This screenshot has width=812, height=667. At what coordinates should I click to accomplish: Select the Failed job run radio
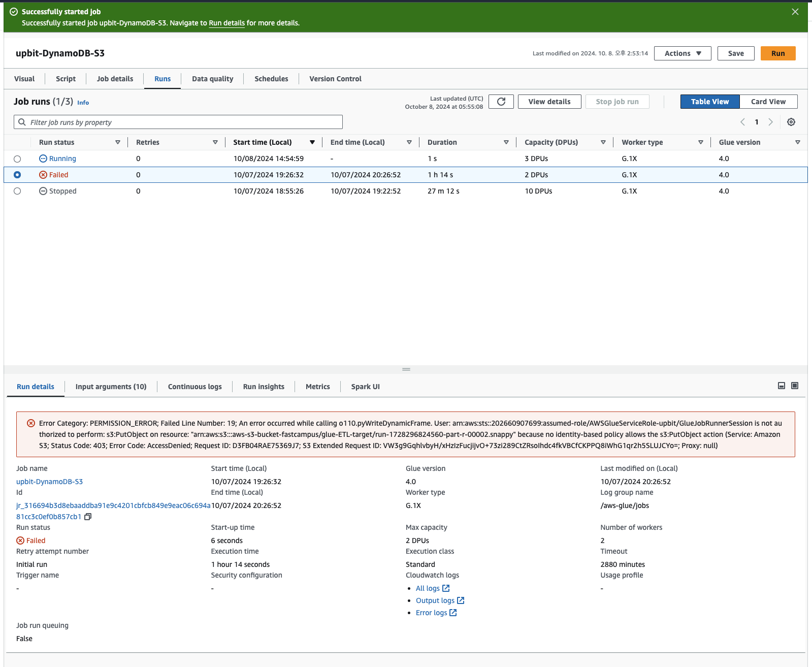click(17, 175)
